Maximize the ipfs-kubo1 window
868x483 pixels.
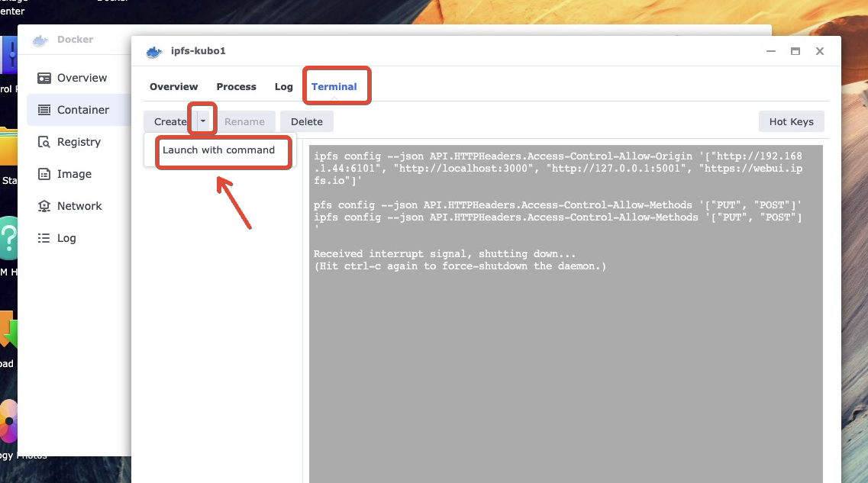tap(795, 51)
